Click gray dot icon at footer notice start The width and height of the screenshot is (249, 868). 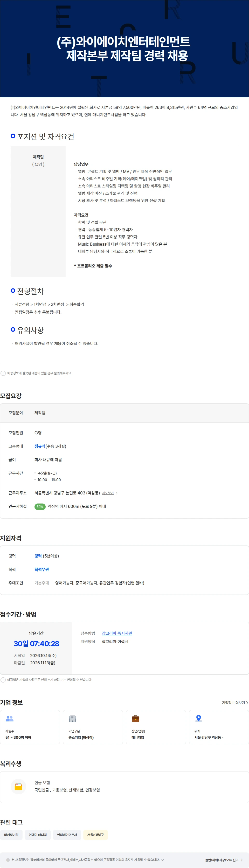pyautogui.click(x=8, y=860)
